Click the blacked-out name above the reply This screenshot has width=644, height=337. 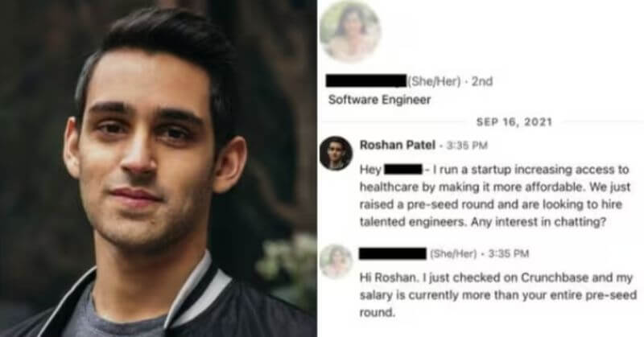pyautogui.click(x=392, y=253)
